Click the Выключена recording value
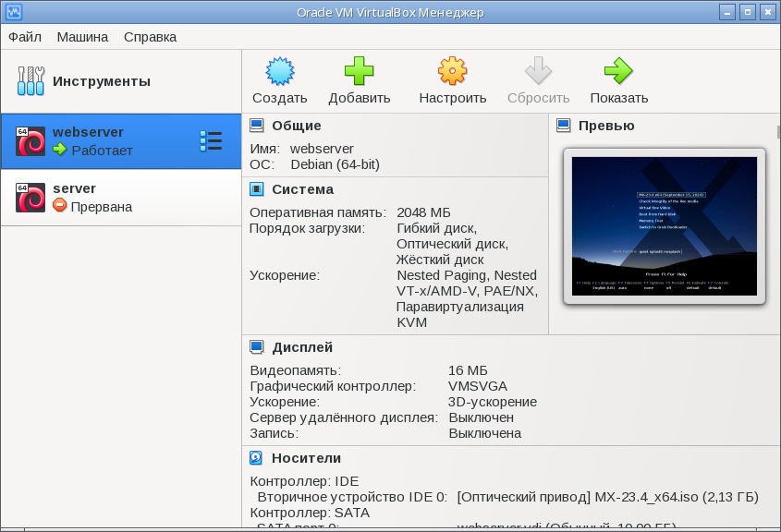The width and height of the screenshot is (781, 532). 485,433
